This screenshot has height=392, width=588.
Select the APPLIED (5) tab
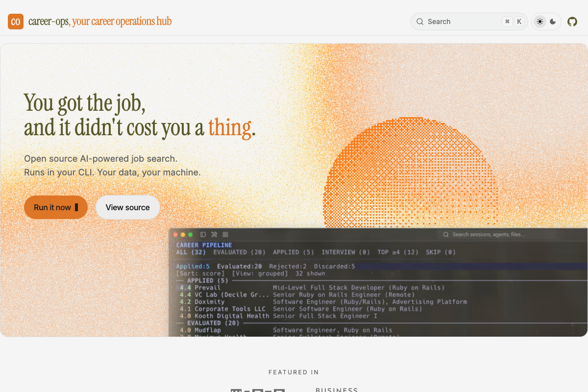[x=294, y=252]
